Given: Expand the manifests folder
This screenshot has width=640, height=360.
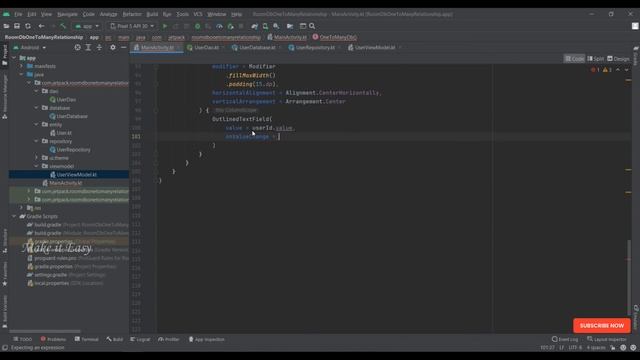Looking at the screenshot, I should pyautogui.click(x=22, y=66).
